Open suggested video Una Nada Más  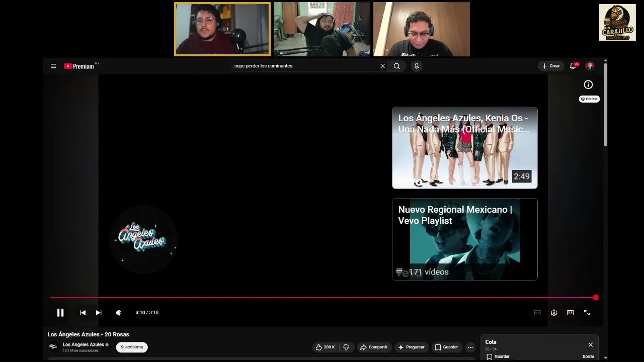464,148
